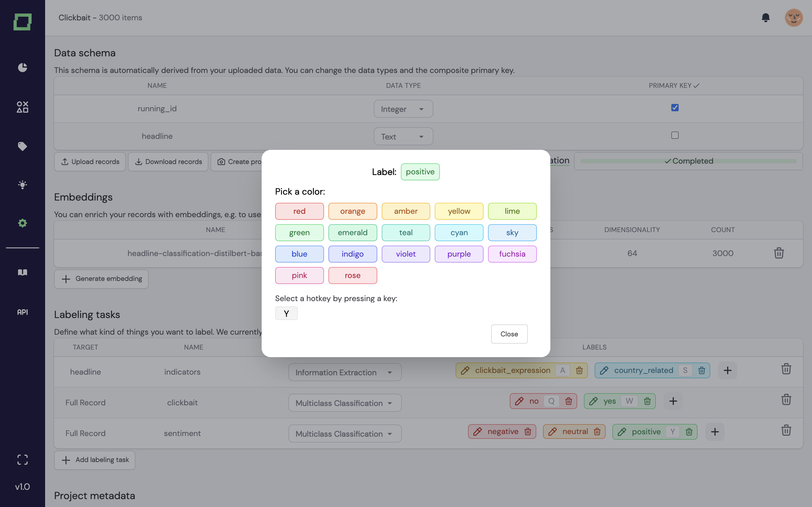Open the tag labeling page in sidebar
The image size is (812, 507).
coord(23,146)
